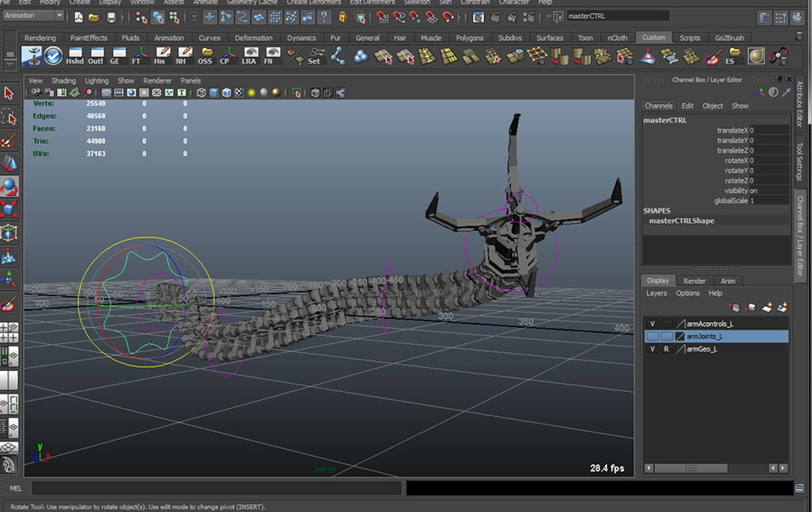Click the lock icon in status line
The height and width of the screenshot is (512, 812).
pyautogui.click(x=342, y=18)
